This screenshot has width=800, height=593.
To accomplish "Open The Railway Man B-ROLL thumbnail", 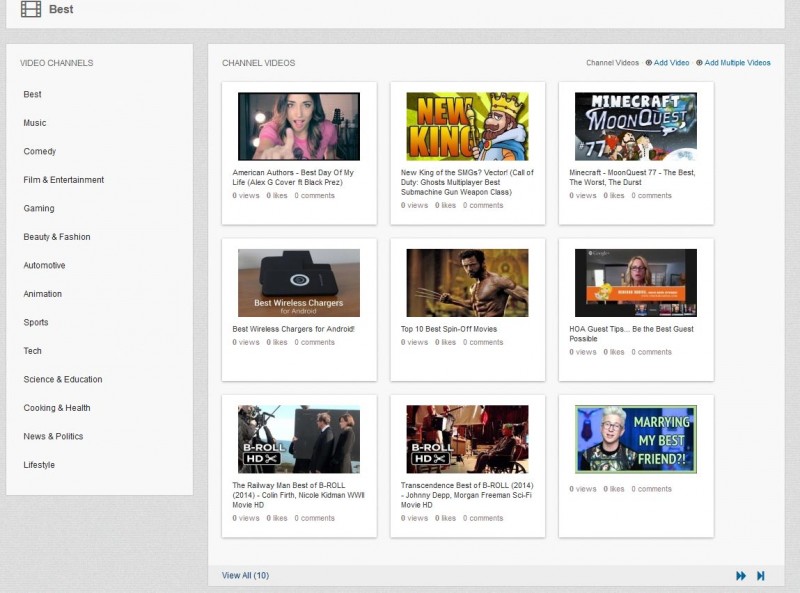I will point(299,439).
